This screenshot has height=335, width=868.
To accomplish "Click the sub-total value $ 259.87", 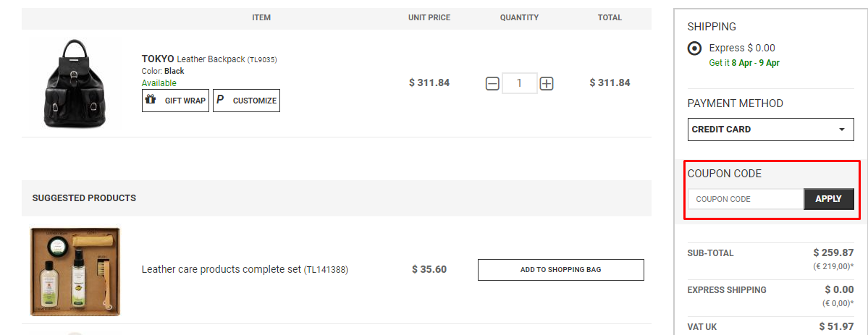I will pos(834,253).
